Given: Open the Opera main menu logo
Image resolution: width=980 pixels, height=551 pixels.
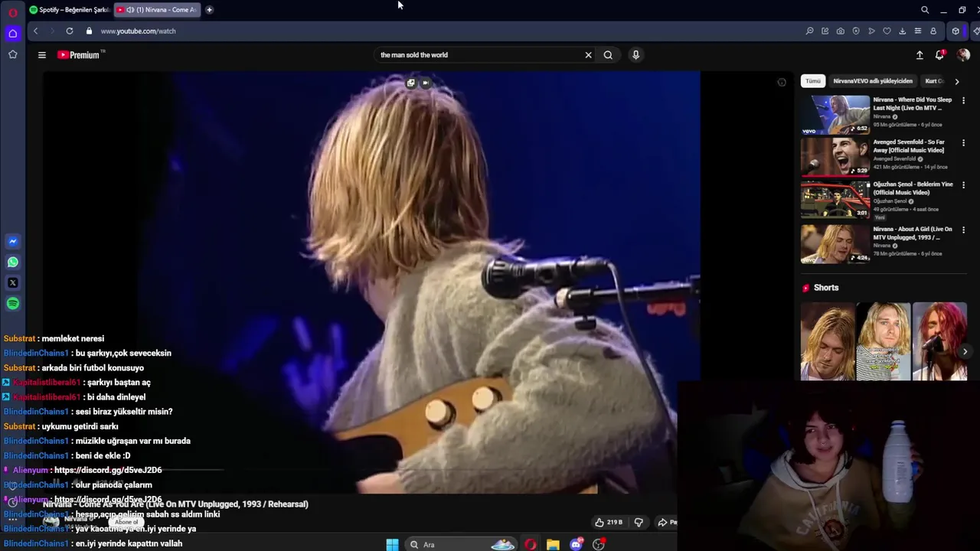Looking at the screenshot, I should pos(13,13).
